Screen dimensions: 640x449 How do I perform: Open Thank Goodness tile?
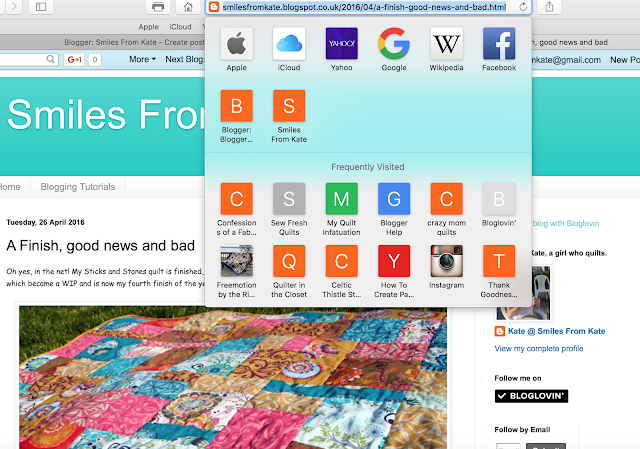click(x=499, y=261)
